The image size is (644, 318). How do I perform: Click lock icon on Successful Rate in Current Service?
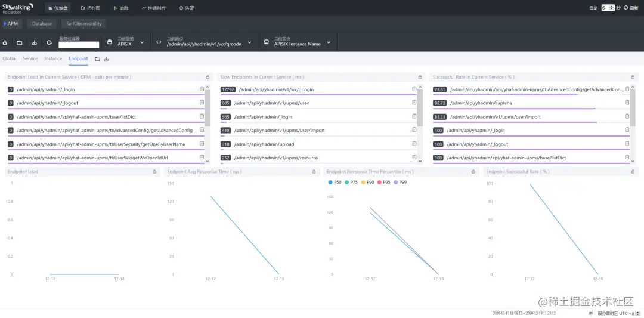point(633,77)
